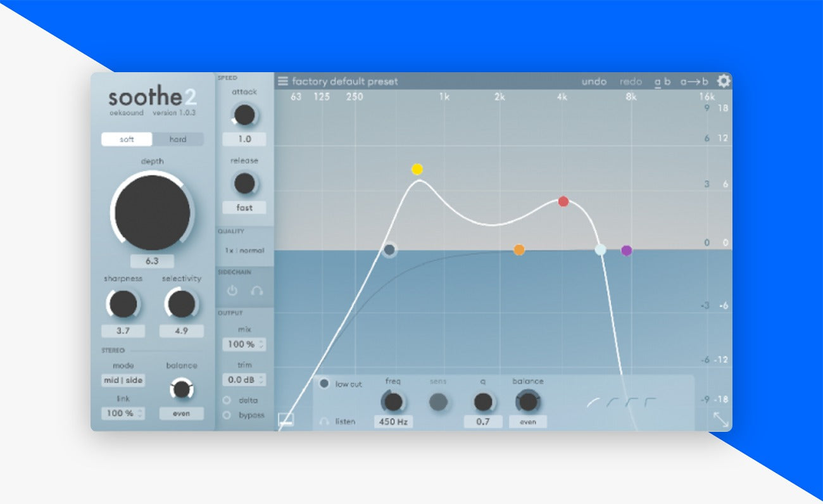Image resolution: width=823 pixels, height=504 pixels.
Task: Select the gentlest low cut slope shape
Action: 594,402
